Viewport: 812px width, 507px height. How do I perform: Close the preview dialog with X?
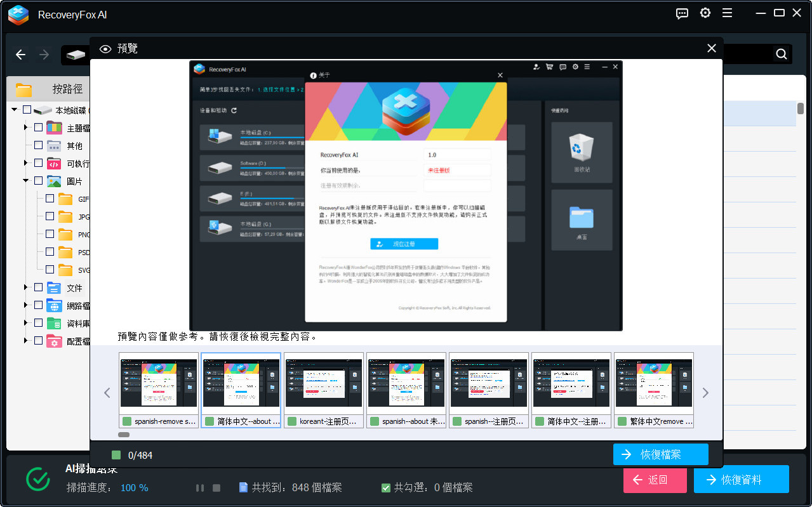[x=712, y=48]
